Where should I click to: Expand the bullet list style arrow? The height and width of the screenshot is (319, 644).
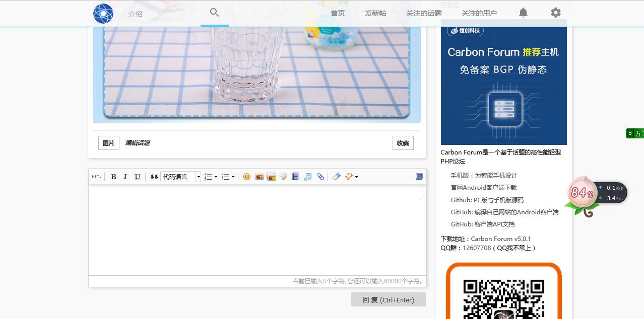point(233,177)
